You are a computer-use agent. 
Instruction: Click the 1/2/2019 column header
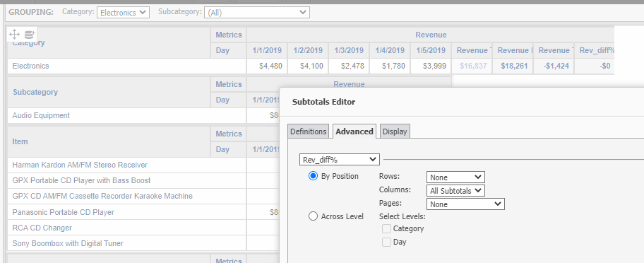click(x=308, y=50)
